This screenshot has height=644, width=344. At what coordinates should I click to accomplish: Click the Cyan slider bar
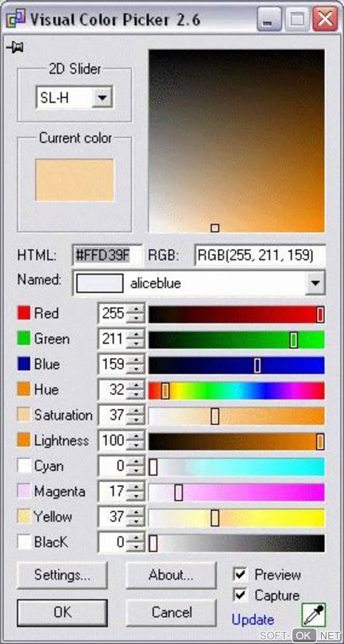pyautogui.click(x=236, y=467)
